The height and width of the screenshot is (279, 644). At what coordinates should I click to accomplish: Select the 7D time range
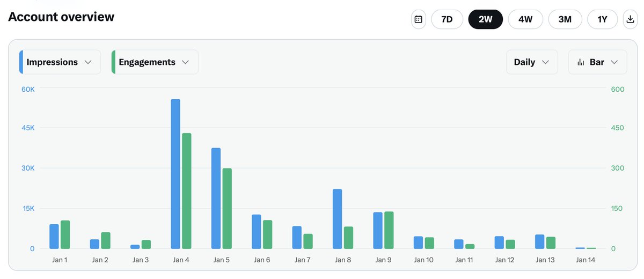(447, 19)
